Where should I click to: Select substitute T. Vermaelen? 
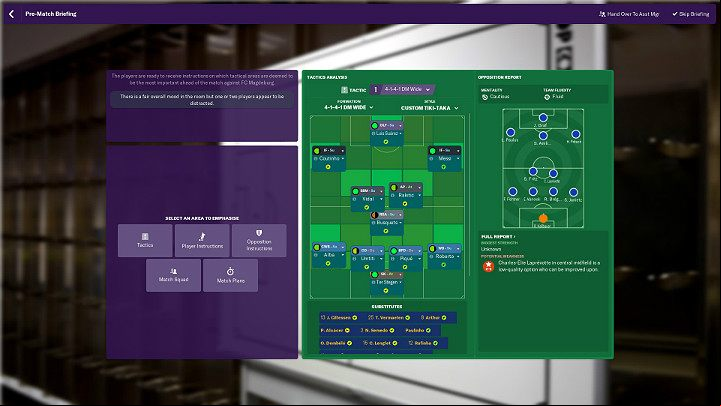389,318
